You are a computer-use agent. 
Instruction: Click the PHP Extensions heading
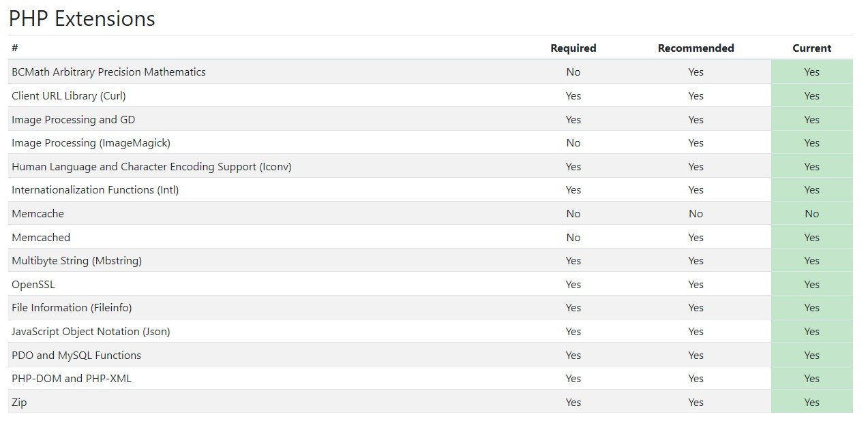[x=82, y=18]
